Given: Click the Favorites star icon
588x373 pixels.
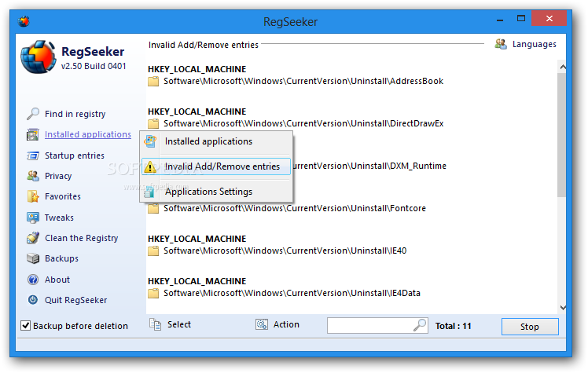Looking at the screenshot, I should tap(33, 196).
